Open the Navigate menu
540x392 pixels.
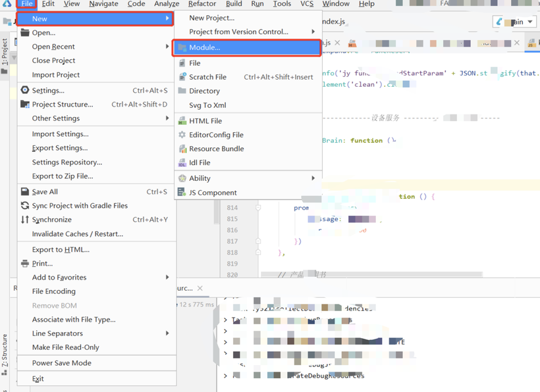[x=103, y=4]
